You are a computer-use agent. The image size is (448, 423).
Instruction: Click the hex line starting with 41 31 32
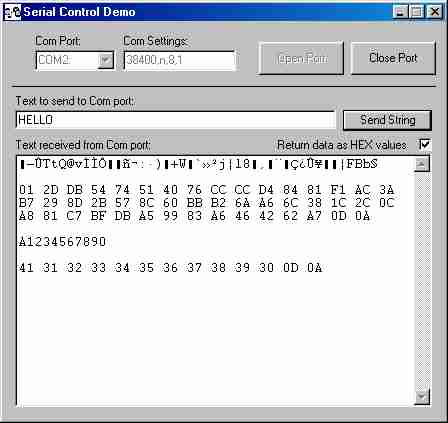pyautogui.click(x=170, y=268)
